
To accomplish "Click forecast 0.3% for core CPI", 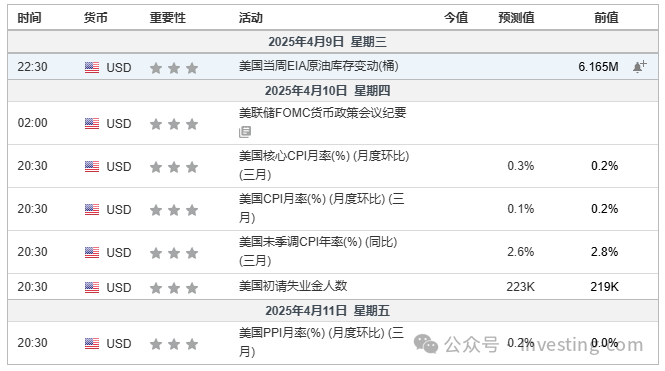I will tap(521, 166).
